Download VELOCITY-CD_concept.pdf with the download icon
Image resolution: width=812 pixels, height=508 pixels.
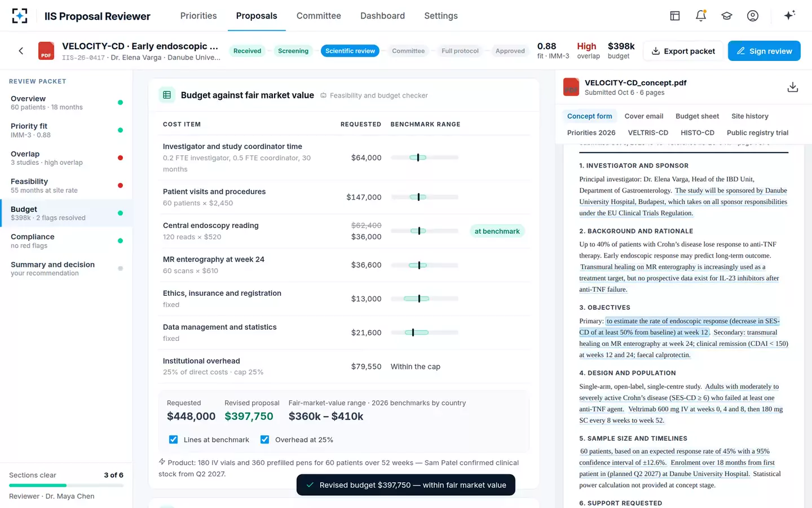(792, 87)
